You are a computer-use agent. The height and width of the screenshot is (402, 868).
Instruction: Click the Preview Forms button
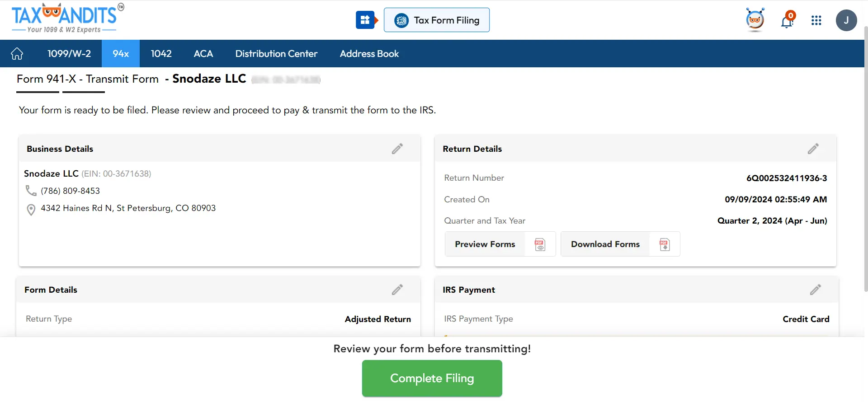pos(500,244)
